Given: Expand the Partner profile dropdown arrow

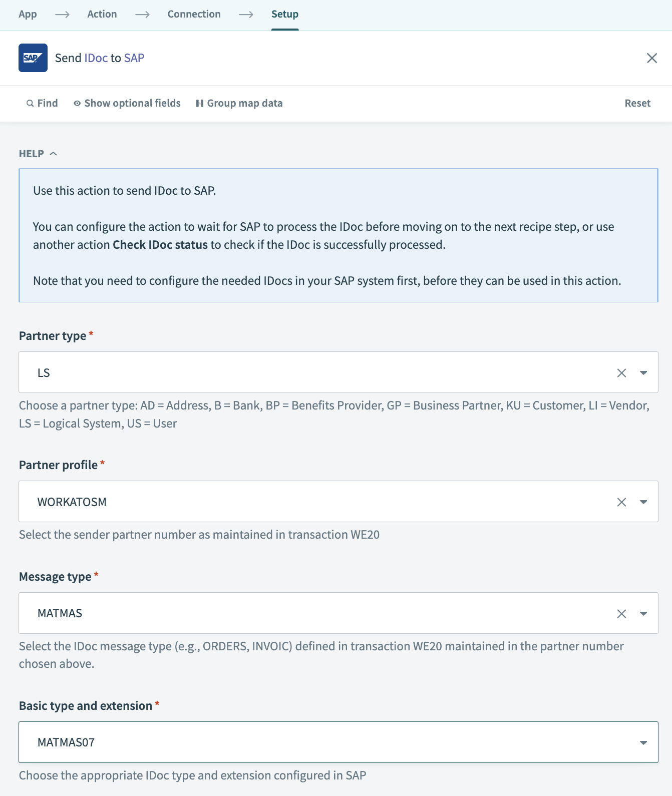Looking at the screenshot, I should 643,502.
